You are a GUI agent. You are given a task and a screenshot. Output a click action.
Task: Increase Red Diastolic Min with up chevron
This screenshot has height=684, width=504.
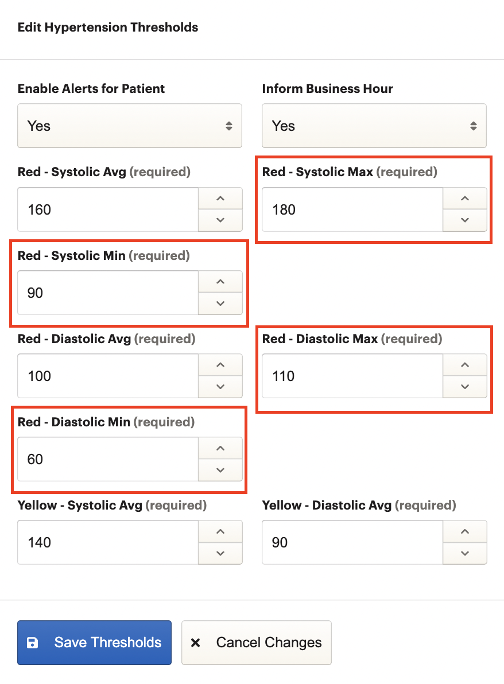[x=220, y=448]
